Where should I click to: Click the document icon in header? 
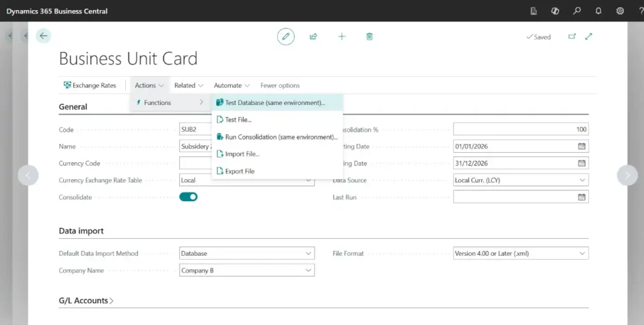[x=533, y=11]
